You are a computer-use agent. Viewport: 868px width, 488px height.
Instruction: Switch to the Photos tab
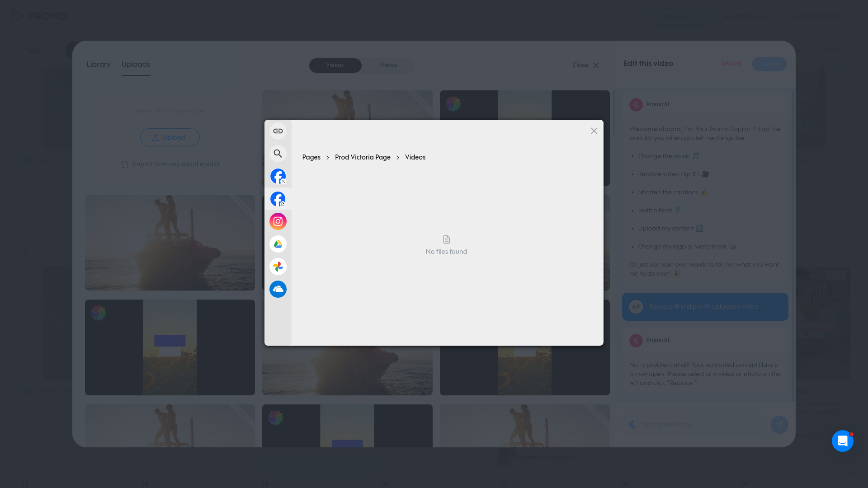(388, 65)
